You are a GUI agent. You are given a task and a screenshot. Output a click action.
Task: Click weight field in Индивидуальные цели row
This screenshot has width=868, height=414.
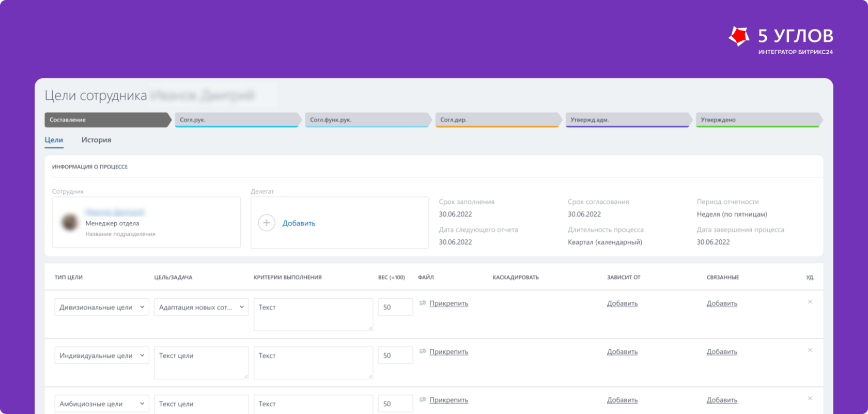coord(395,356)
